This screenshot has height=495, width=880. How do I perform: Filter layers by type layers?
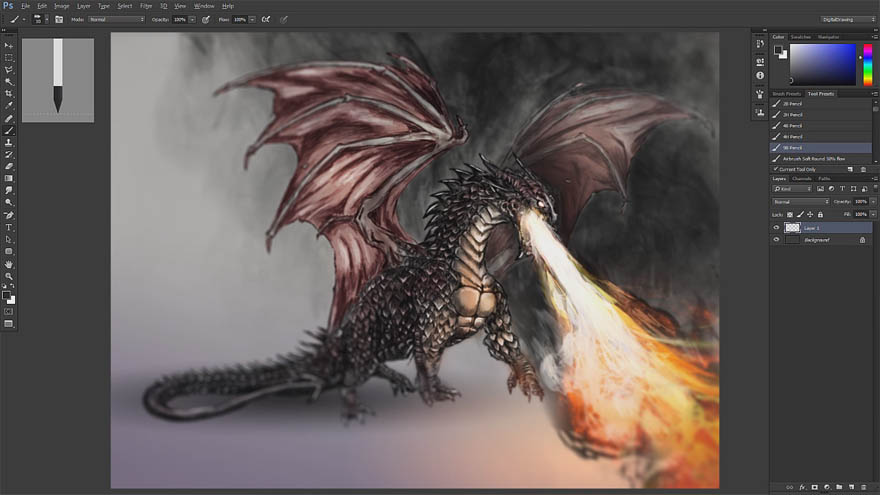point(842,189)
